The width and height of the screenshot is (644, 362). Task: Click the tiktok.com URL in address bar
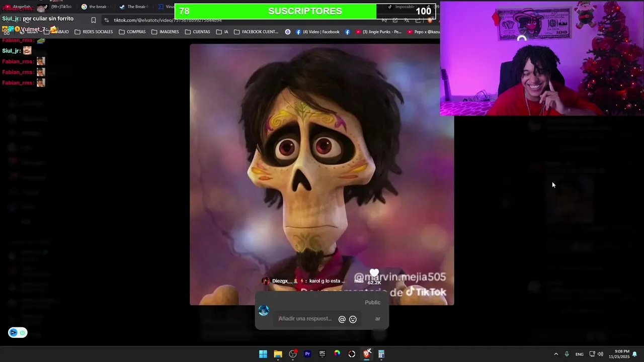coord(168,20)
